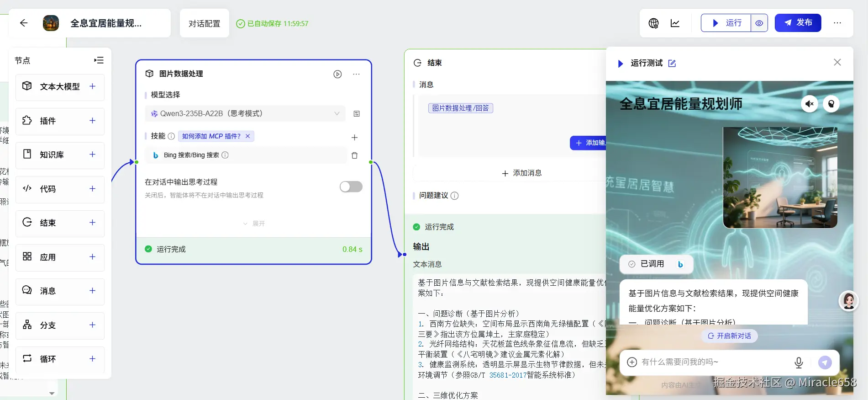The image size is (868, 400).
Task: Click the head profile icon in preview
Action: 831,104
